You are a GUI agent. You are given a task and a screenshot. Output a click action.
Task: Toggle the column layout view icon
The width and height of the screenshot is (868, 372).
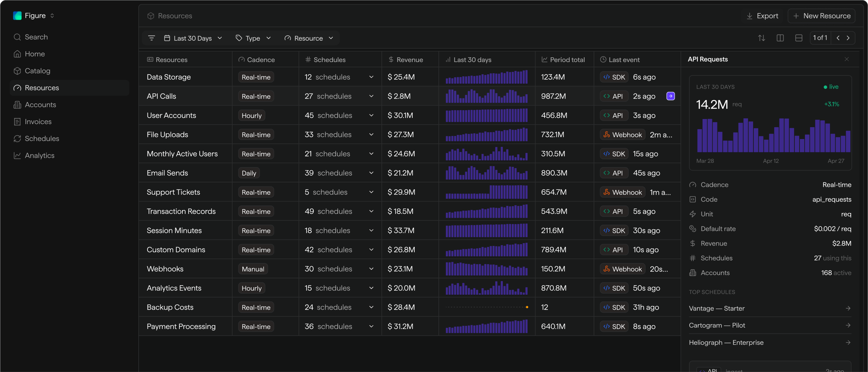click(780, 38)
